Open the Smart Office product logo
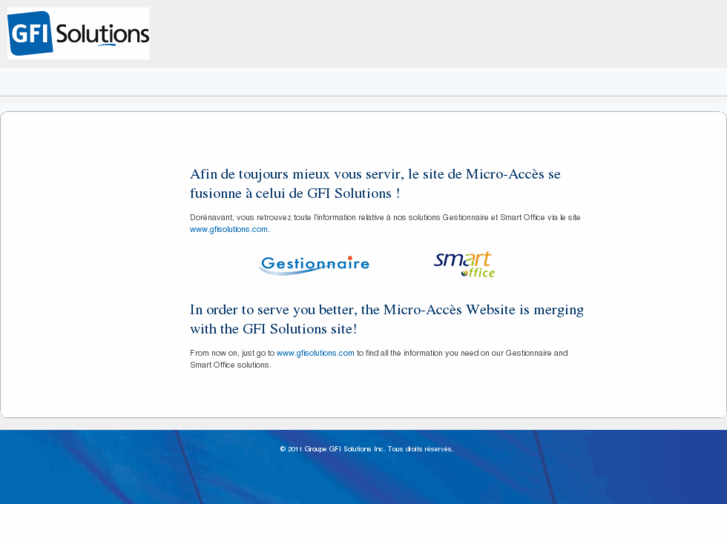This screenshot has height=545, width=727. point(465,264)
